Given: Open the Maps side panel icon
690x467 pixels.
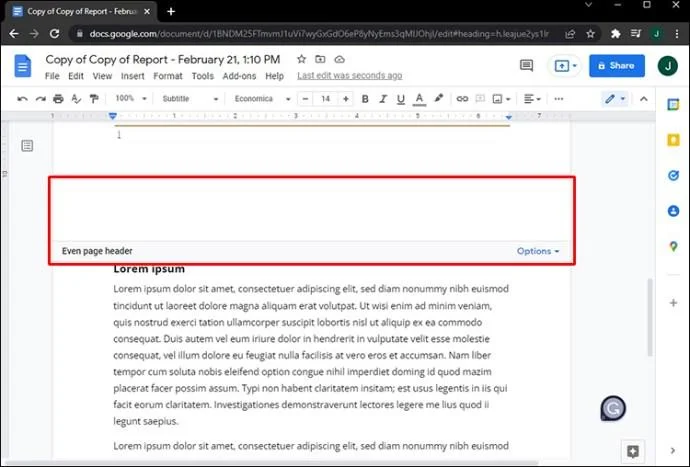Looking at the screenshot, I should 673,246.
